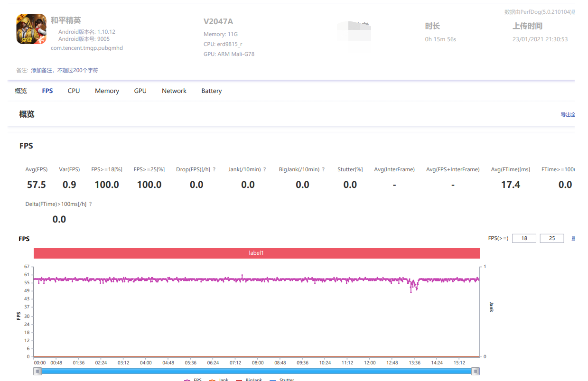Click the 和平精英 app title

pyautogui.click(x=66, y=20)
